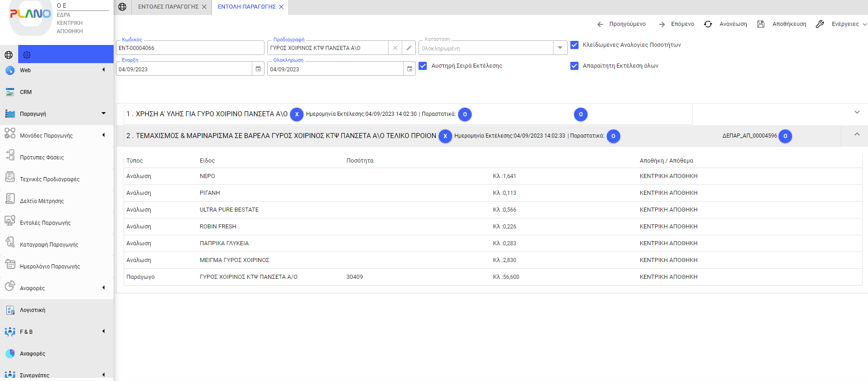Click the Επόμενο button label
Image resolution: width=868 pixels, height=381 pixels.
tap(683, 24)
